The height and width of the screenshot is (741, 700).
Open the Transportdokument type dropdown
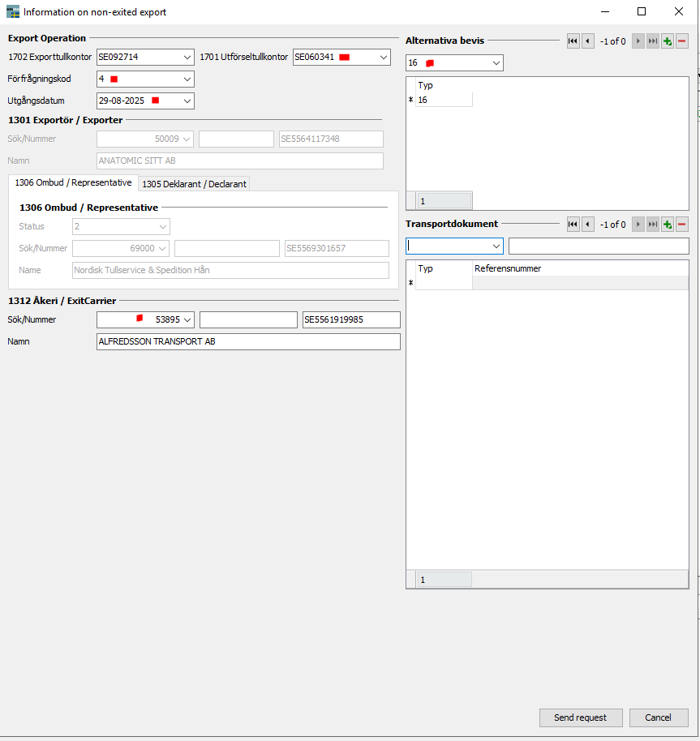(496, 246)
